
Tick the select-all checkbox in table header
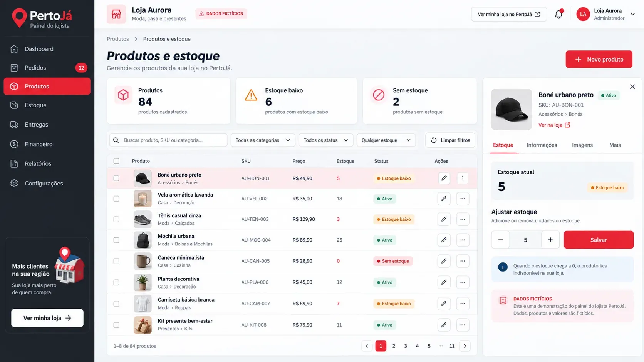[x=116, y=161]
